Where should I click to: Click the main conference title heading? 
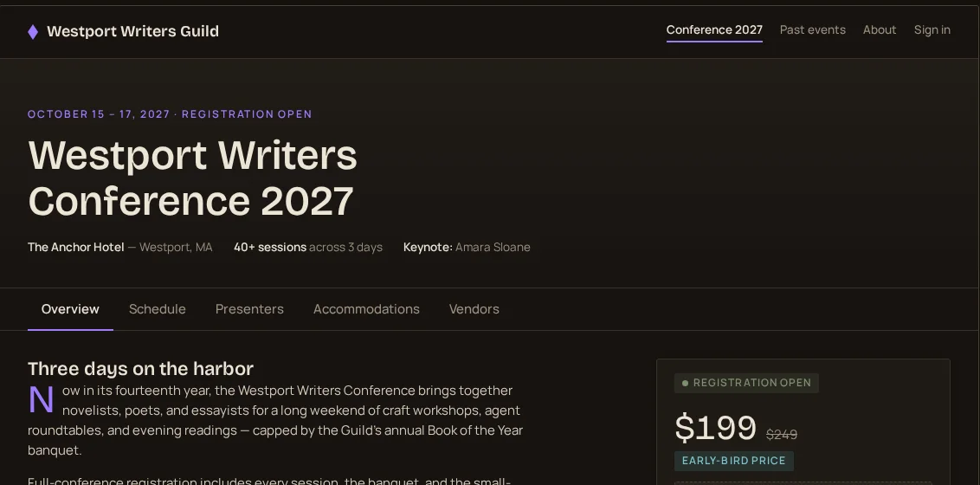pos(192,178)
